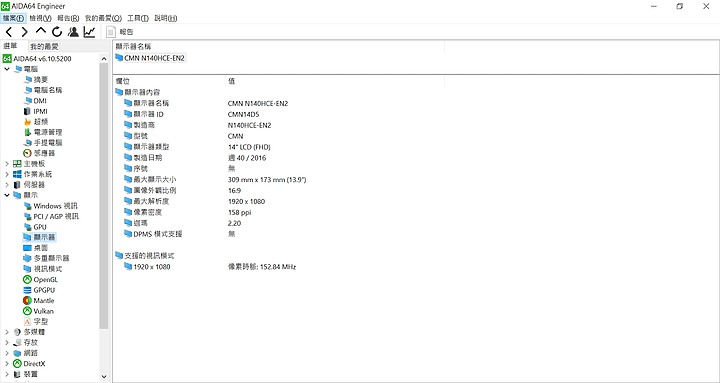Viewport: 720px width, 383px height.
Task: Click the 報告 report button in toolbar
Action: (x=120, y=32)
